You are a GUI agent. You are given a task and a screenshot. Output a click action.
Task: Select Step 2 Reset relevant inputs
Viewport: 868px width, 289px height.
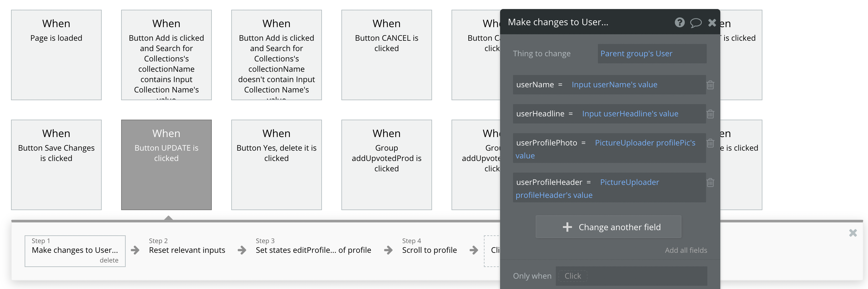[x=187, y=250]
